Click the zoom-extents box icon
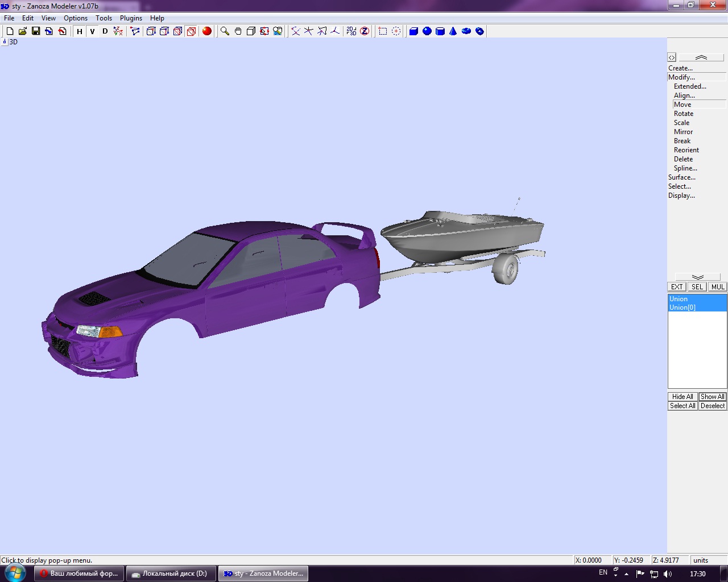 (x=251, y=31)
